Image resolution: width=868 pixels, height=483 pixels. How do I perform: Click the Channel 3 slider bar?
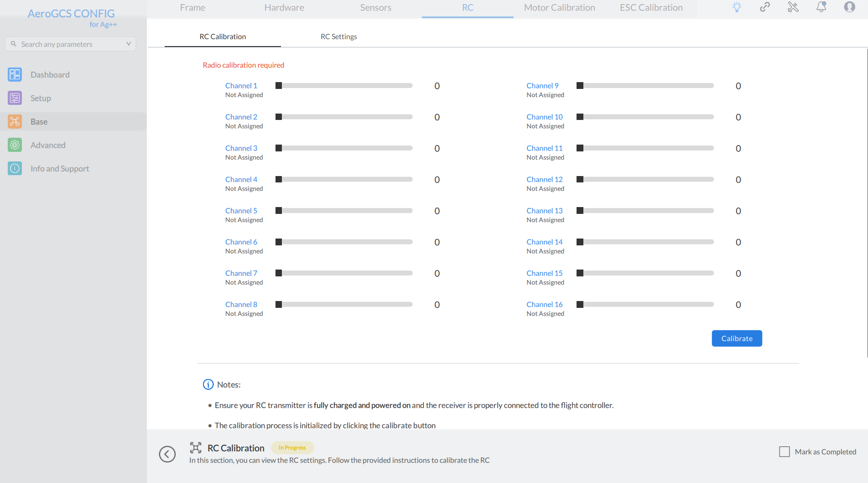[344, 148]
